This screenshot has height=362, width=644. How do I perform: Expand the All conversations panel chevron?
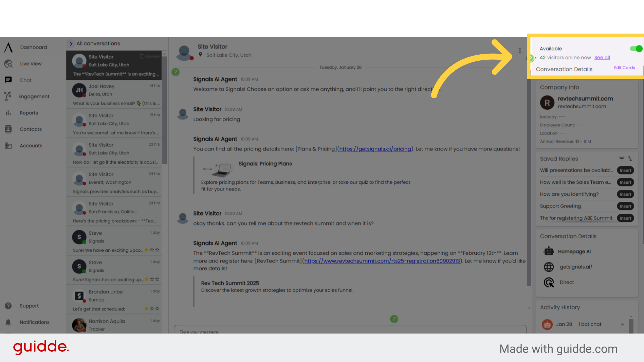coord(71,44)
